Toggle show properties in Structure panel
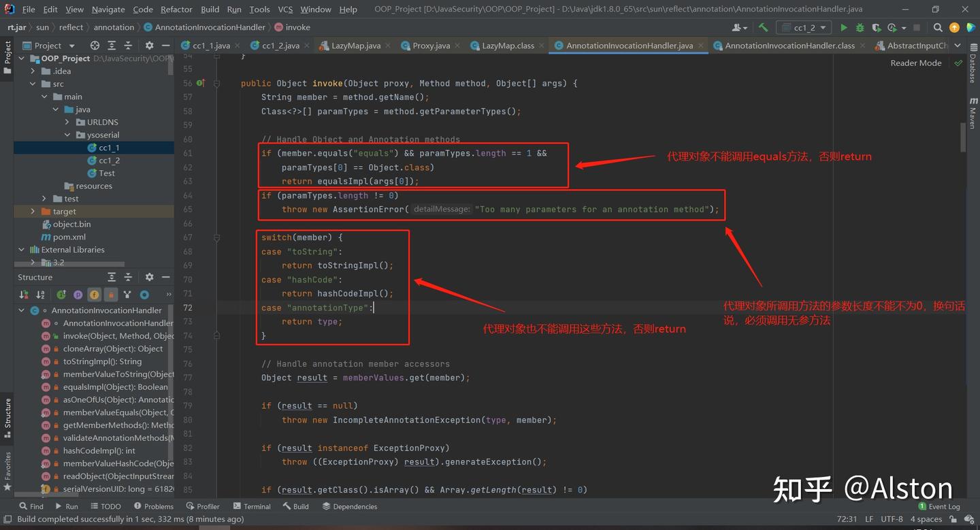980x530 pixels. tap(78, 295)
